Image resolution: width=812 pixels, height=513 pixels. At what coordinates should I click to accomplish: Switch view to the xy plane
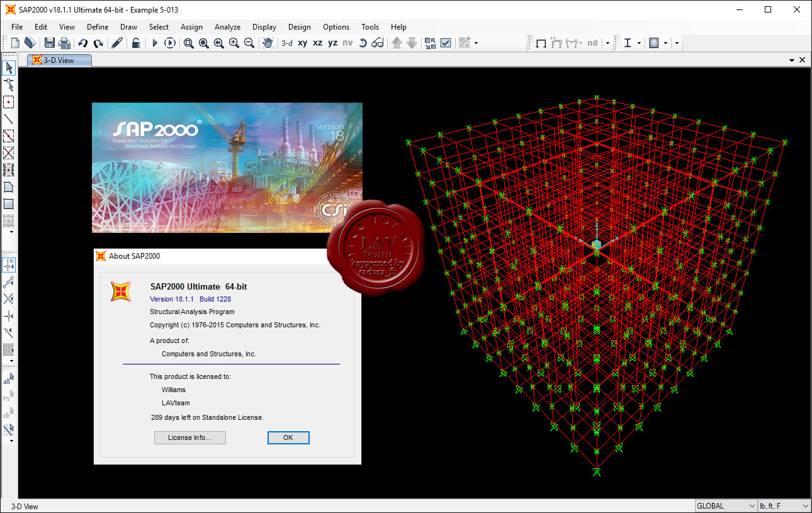click(303, 43)
